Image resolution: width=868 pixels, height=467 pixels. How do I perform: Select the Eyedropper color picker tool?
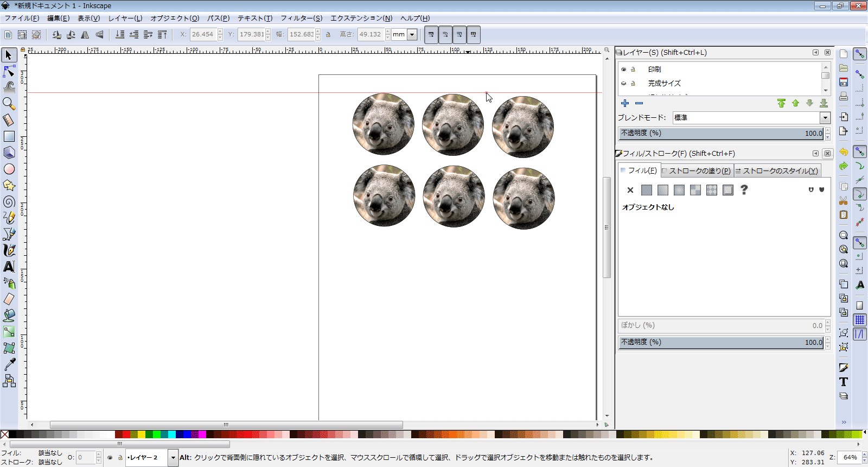coord(9,364)
